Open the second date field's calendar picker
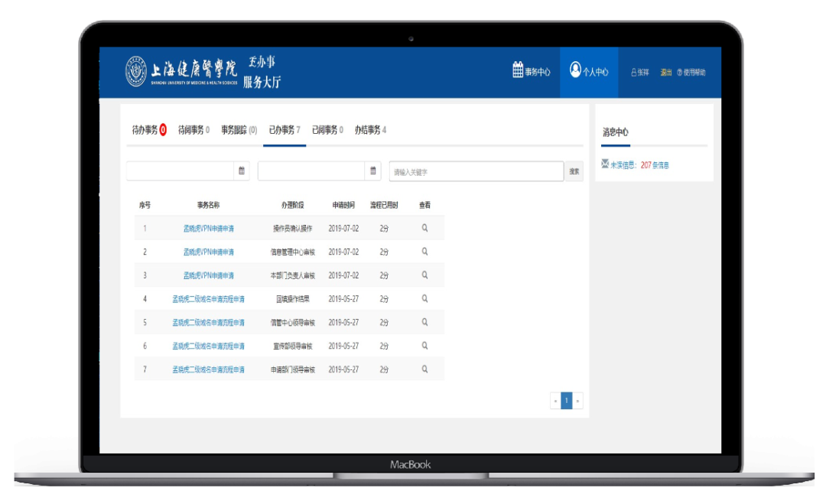The height and width of the screenshot is (504, 826). point(373,171)
